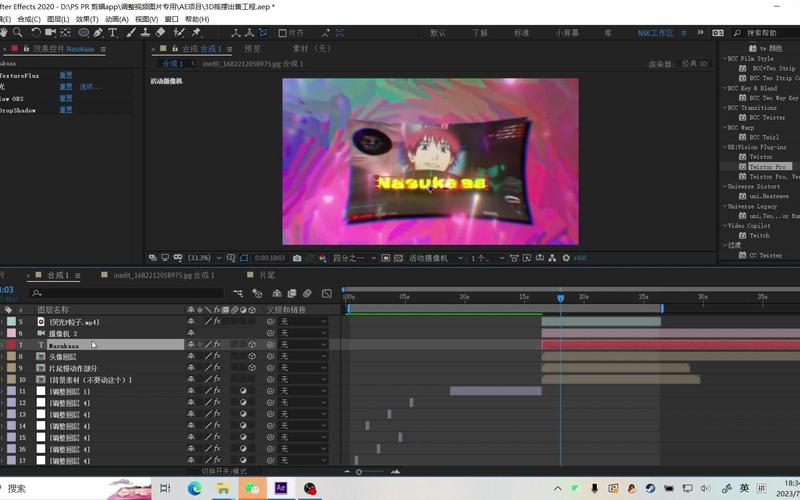The width and height of the screenshot is (800, 500).
Task: Switch to the 片尾 timeline tab
Action: 267,275
